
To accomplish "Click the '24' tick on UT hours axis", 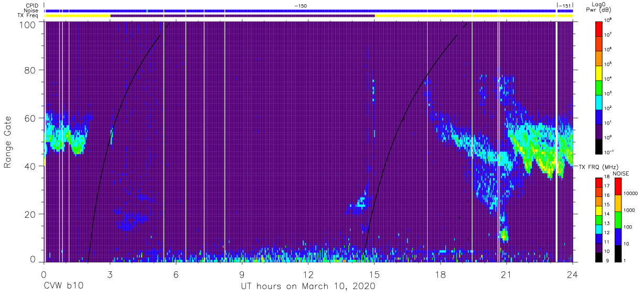I will point(572,274).
